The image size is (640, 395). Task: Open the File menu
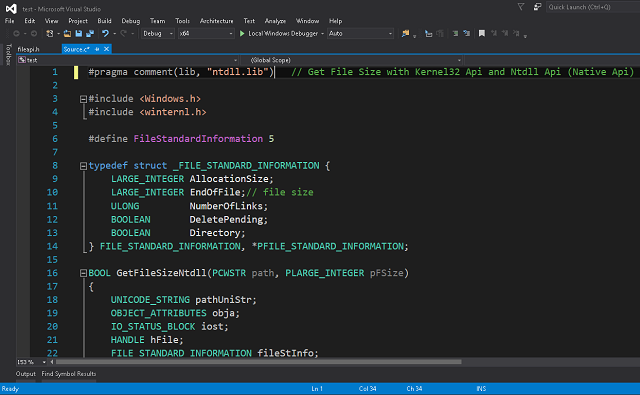point(9,21)
